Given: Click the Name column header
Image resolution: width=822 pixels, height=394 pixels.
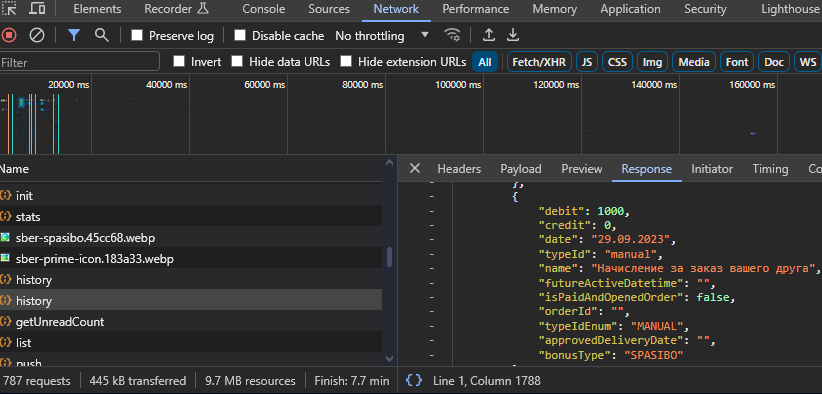Looking at the screenshot, I should click(x=191, y=169).
